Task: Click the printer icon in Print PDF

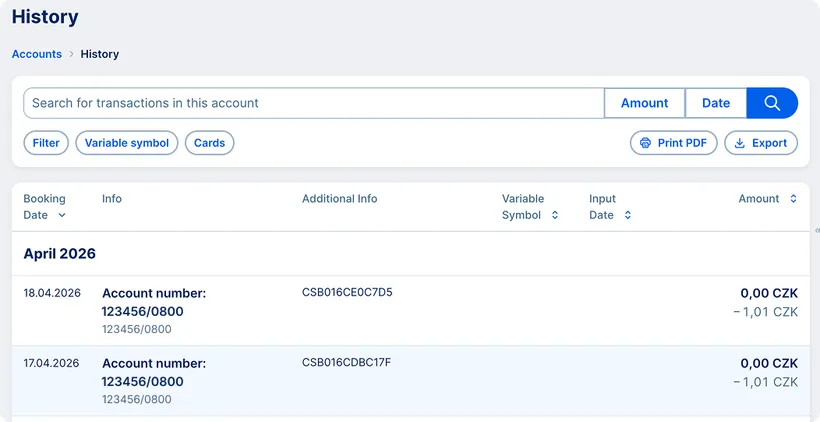Action: [645, 143]
